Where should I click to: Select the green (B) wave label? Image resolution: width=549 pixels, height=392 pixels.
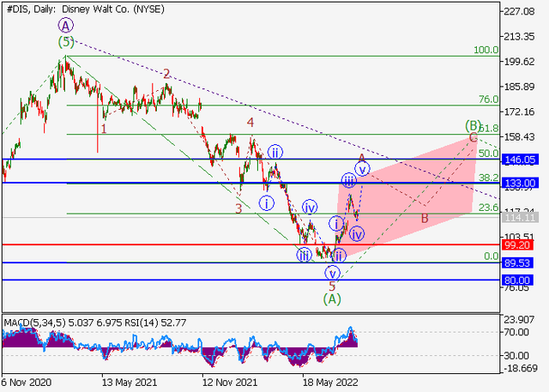[473, 125]
